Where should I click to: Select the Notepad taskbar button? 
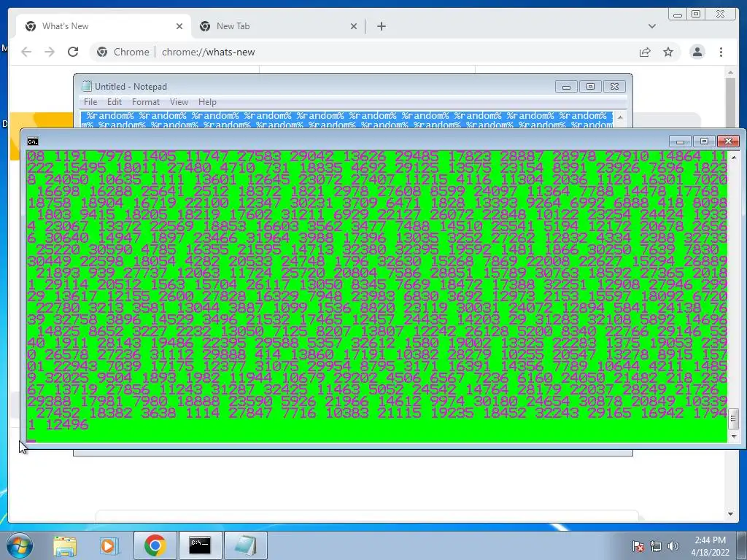pos(245,545)
